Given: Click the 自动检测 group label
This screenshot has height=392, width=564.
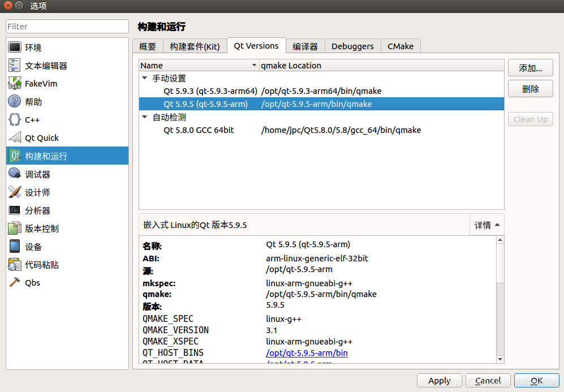Looking at the screenshot, I should point(169,117).
